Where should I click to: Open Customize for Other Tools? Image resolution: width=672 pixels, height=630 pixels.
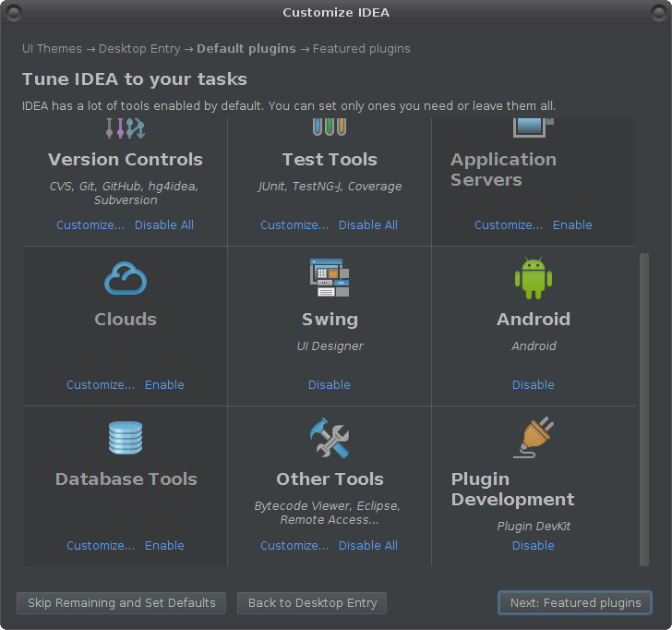pos(294,546)
